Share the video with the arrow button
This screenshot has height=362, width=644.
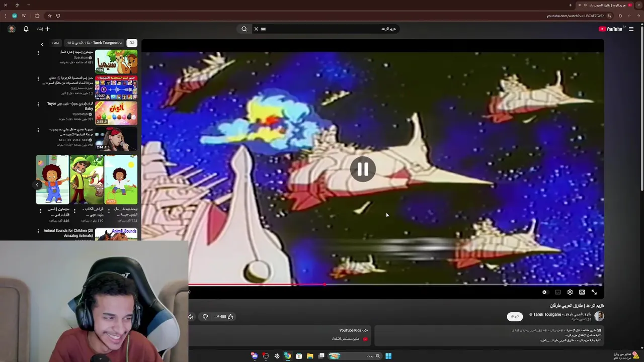point(191,317)
